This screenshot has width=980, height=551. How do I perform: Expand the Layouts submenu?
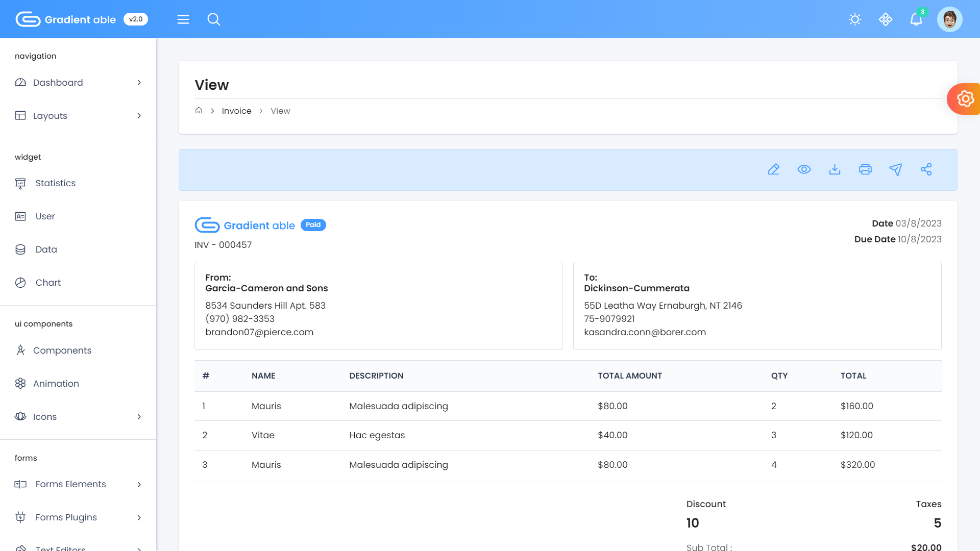(x=139, y=116)
